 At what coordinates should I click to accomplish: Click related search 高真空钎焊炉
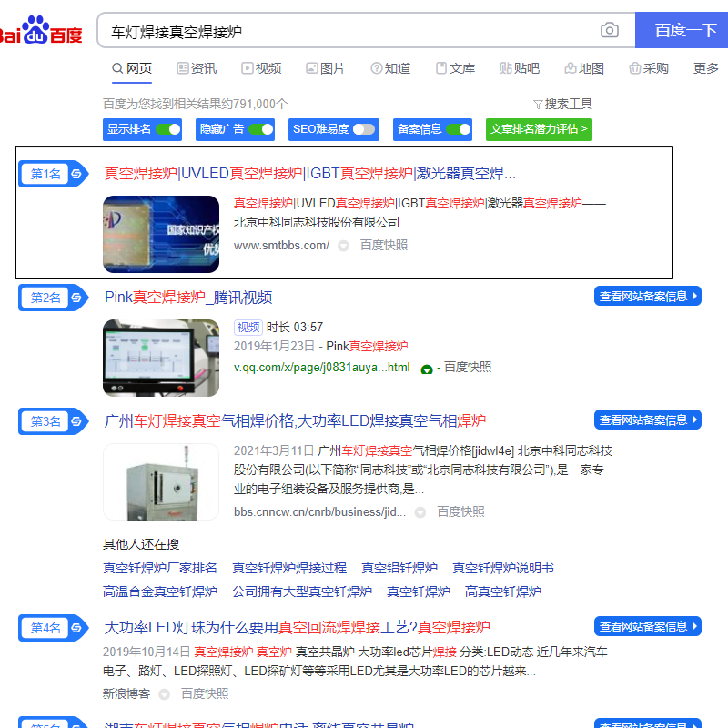503,591
